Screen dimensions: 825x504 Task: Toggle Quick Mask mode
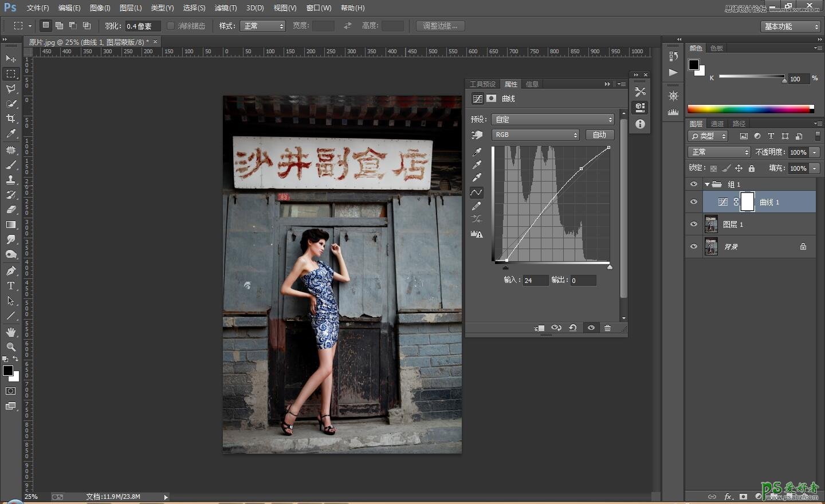[x=11, y=391]
